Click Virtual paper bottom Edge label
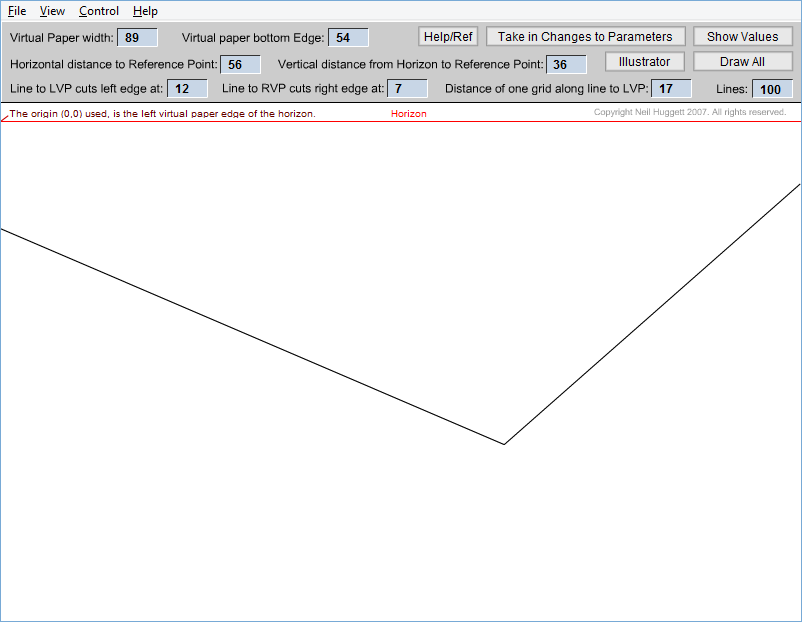The height and width of the screenshot is (622, 802). [253, 38]
